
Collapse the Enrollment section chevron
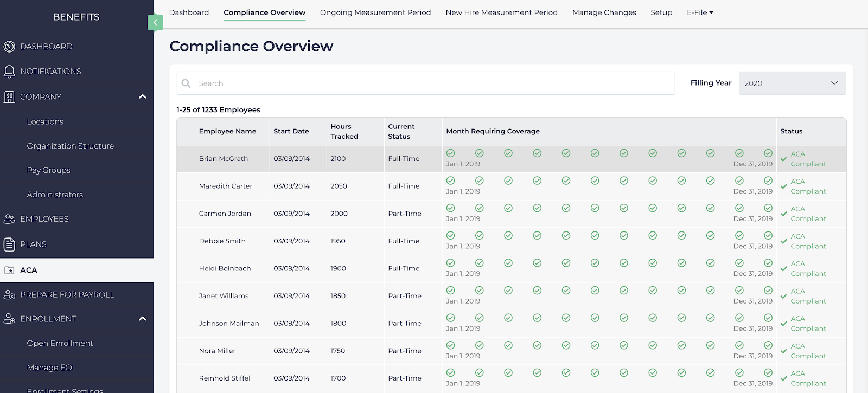tap(143, 319)
